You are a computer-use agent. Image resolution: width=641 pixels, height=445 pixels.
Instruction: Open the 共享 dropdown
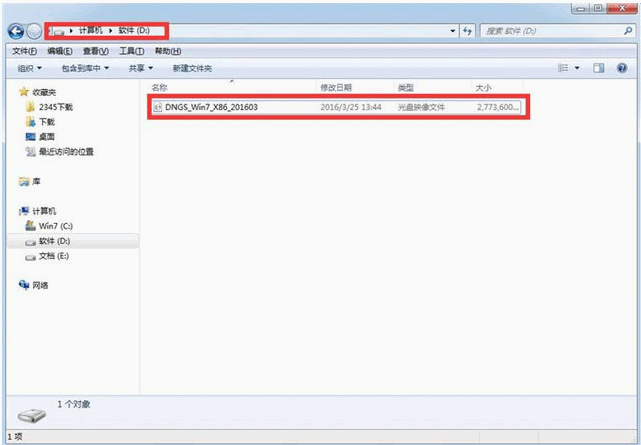pos(141,68)
